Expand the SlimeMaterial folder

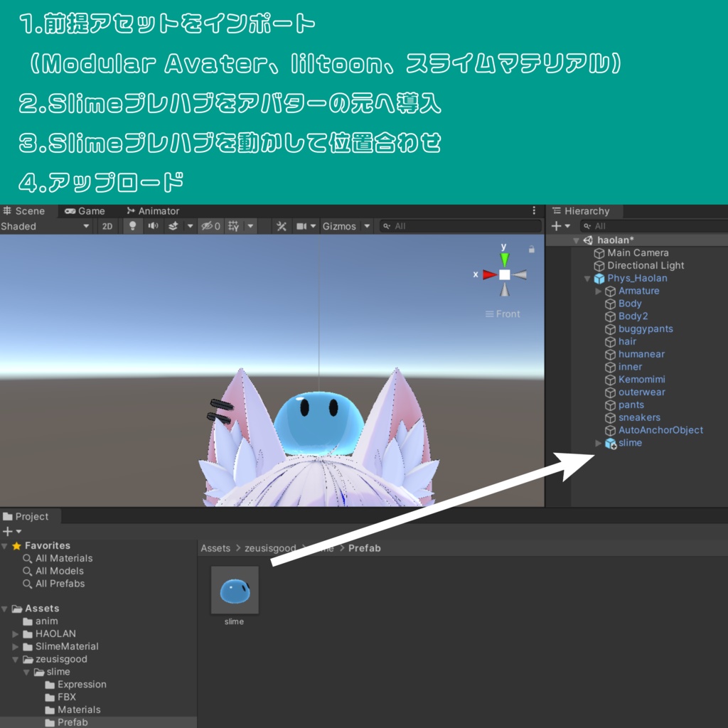point(16,647)
